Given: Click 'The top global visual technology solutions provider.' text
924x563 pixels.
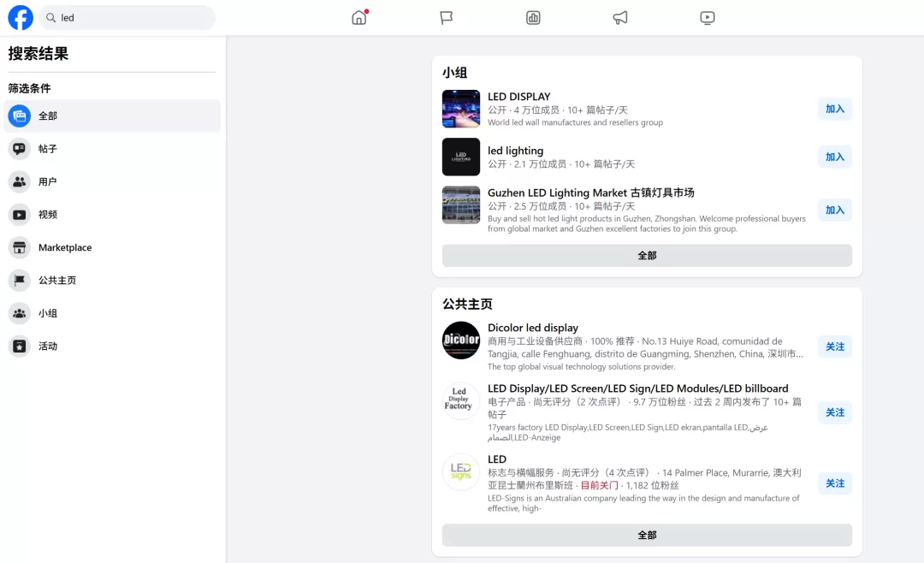Looking at the screenshot, I should (x=581, y=367).
